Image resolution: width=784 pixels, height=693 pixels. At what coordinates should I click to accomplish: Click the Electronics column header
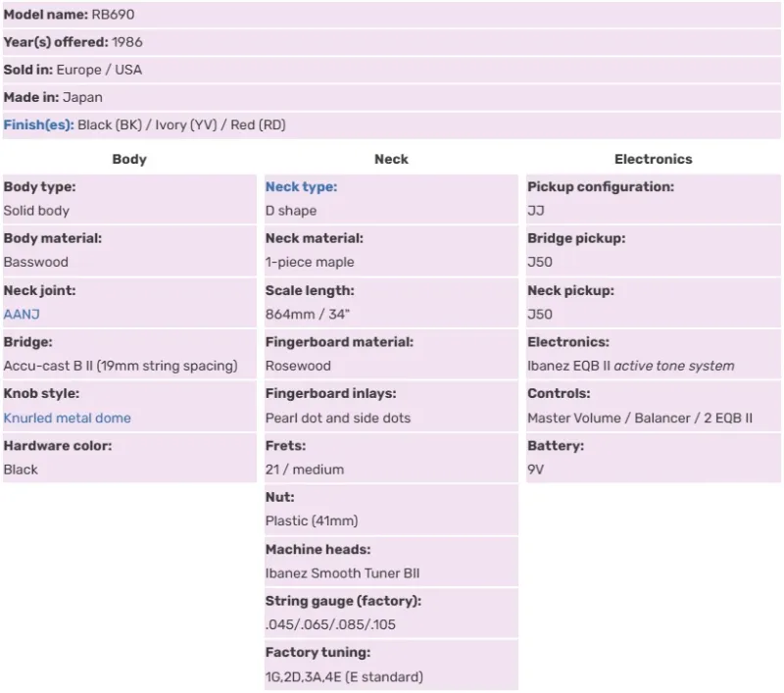pyautogui.click(x=654, y=159)
